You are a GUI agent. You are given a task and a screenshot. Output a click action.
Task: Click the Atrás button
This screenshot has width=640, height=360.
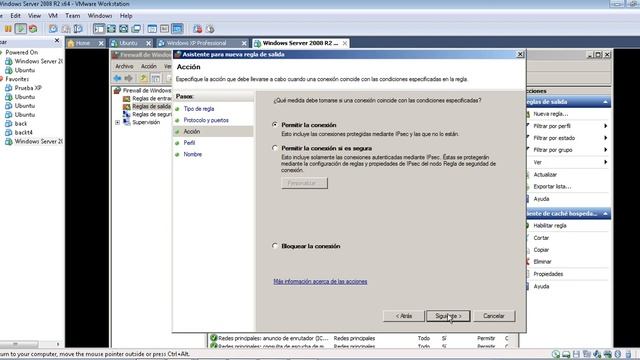tap(404, 316)
